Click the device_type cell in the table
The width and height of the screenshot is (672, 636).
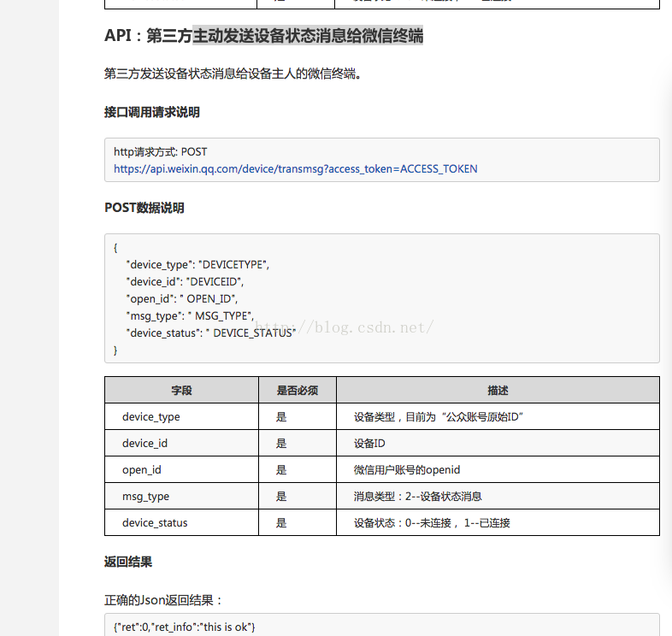point(182,417)
